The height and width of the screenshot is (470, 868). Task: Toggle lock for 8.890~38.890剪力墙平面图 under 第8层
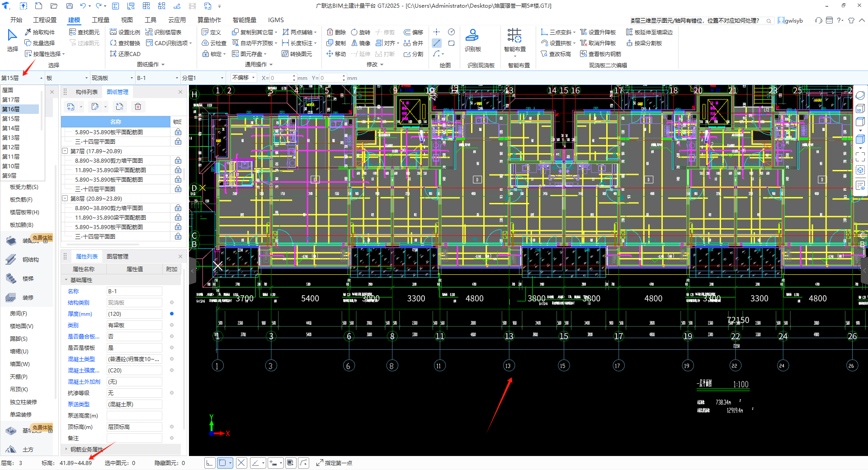point(178,208)
